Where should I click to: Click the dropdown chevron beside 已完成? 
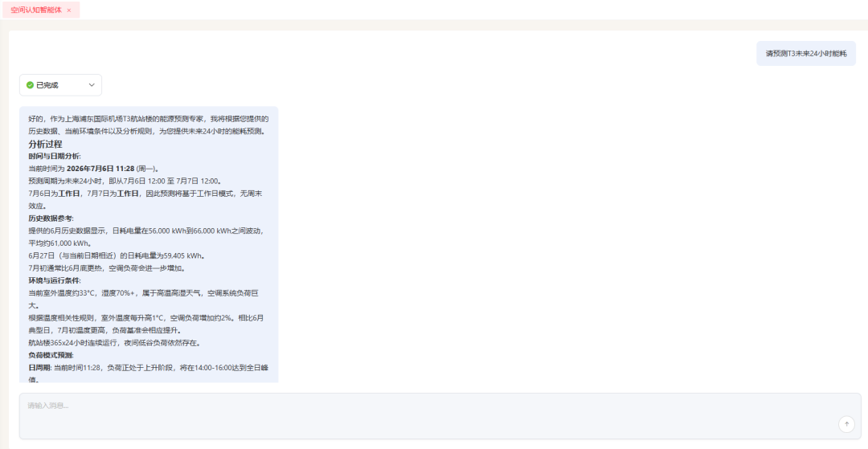92,85
